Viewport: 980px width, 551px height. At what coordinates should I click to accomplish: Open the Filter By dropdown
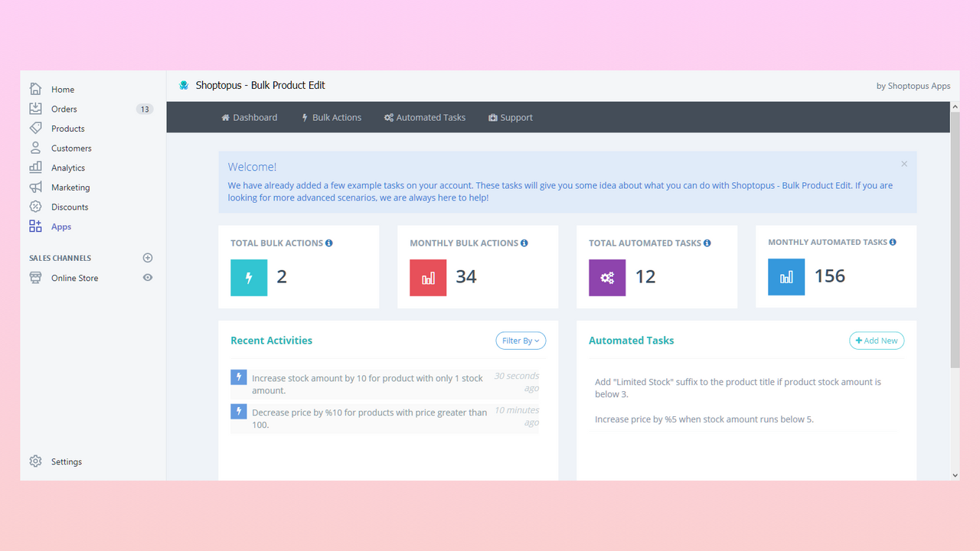[521, 341]
